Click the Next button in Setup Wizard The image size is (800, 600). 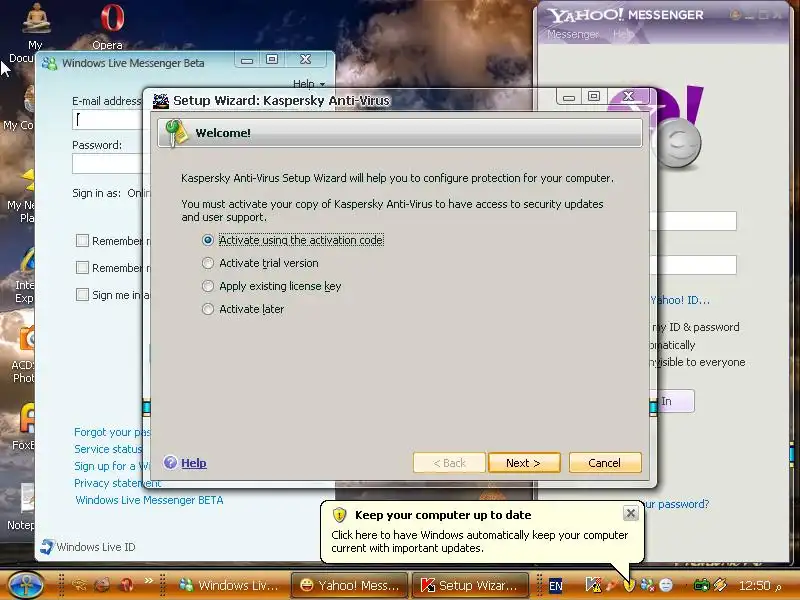click(524, 463)
